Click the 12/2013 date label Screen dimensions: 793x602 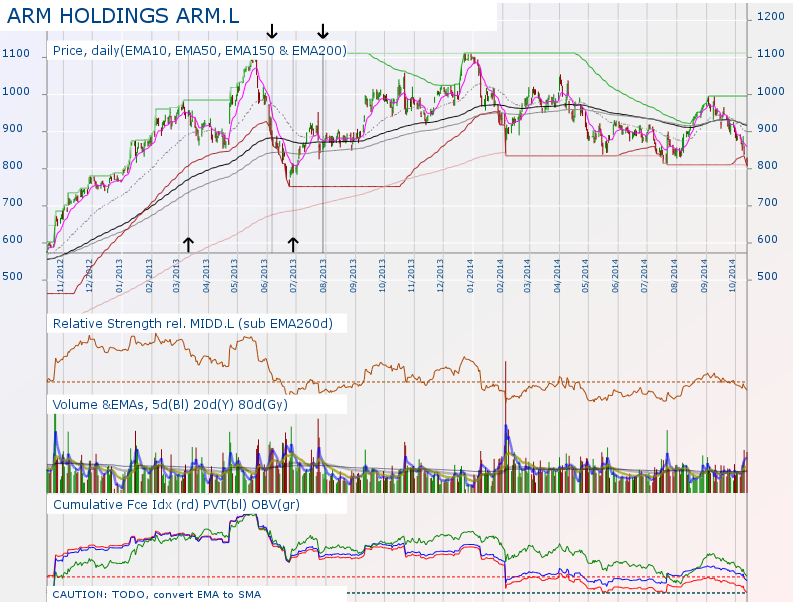[x=440, y=276]
